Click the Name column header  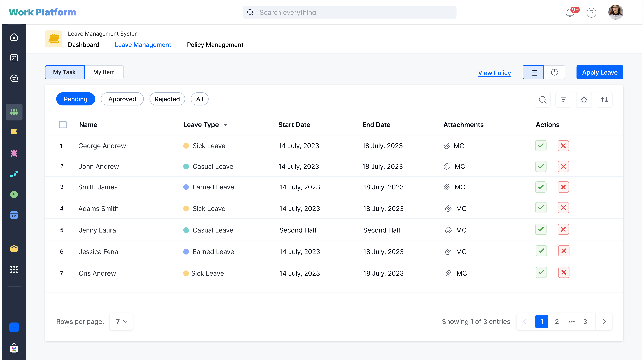(x=88, y=125)
